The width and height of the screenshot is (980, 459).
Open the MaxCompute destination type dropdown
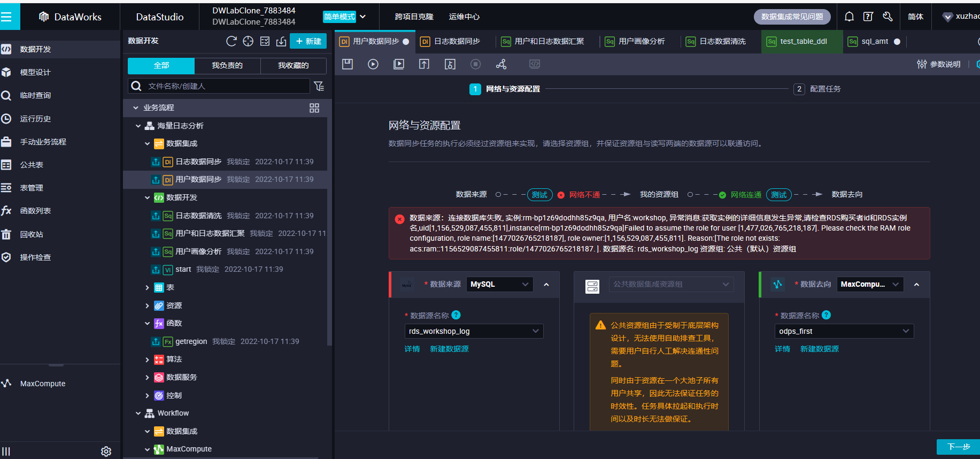click(x=870, y=284)
